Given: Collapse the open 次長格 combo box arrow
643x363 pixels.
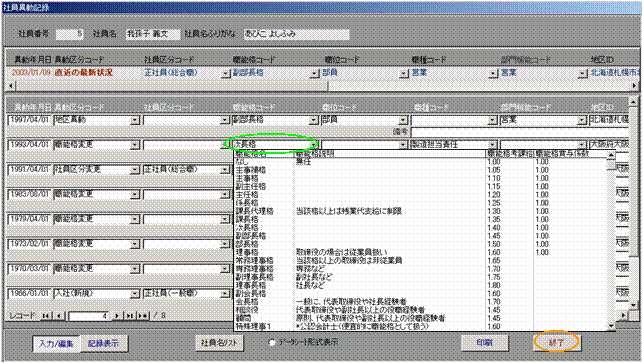Looking at the screenshot, I should tap(314, 145).
